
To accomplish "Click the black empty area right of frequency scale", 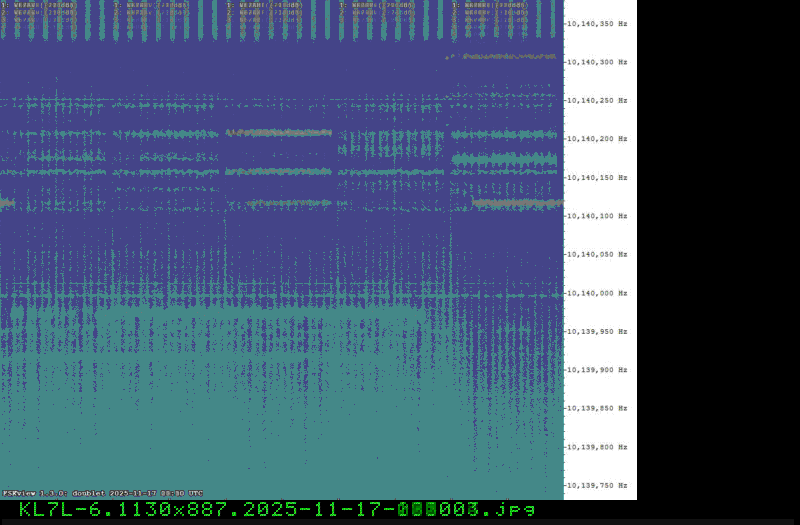I will 718,250.
